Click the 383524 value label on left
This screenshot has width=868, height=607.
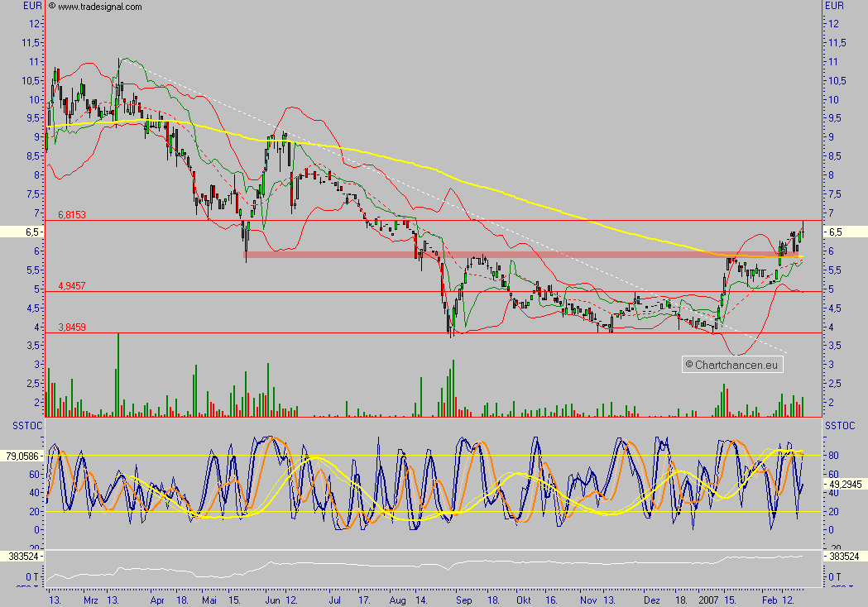(22, 556)
